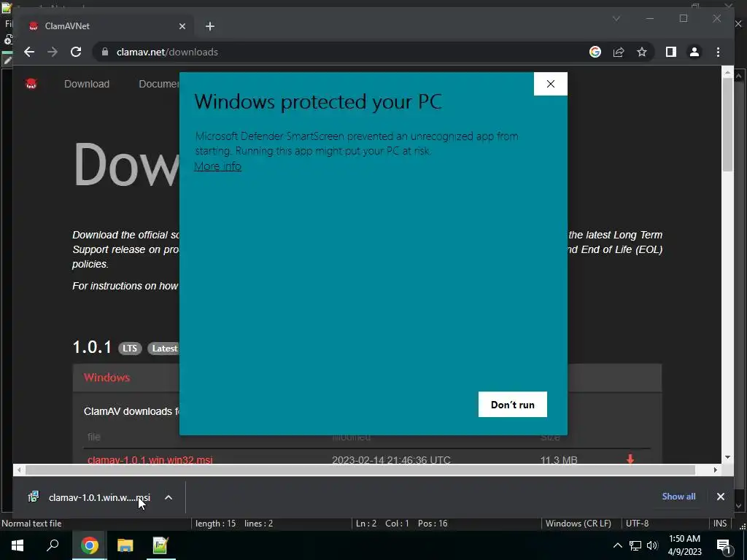Click the LTS badge beside 1.0.1

click(130, 349)
